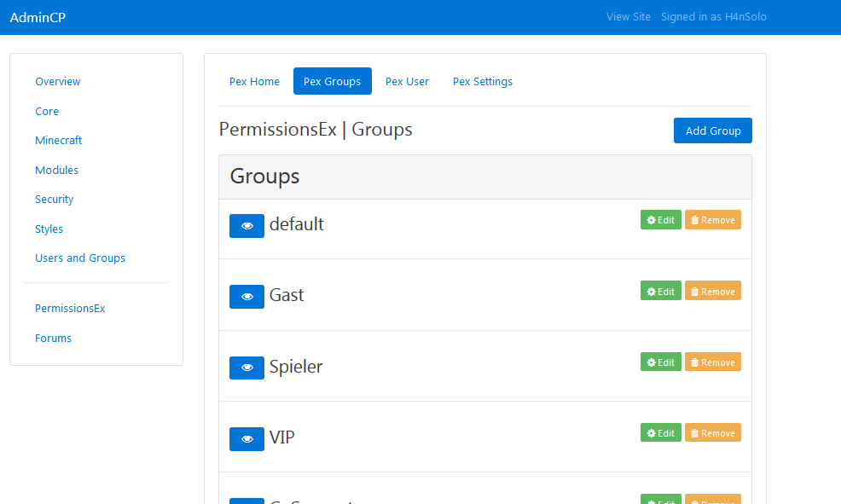The height and width of the screenshot is (504, 841).
Task: Click the eye icon next to default group
Action: pos(246,226)
